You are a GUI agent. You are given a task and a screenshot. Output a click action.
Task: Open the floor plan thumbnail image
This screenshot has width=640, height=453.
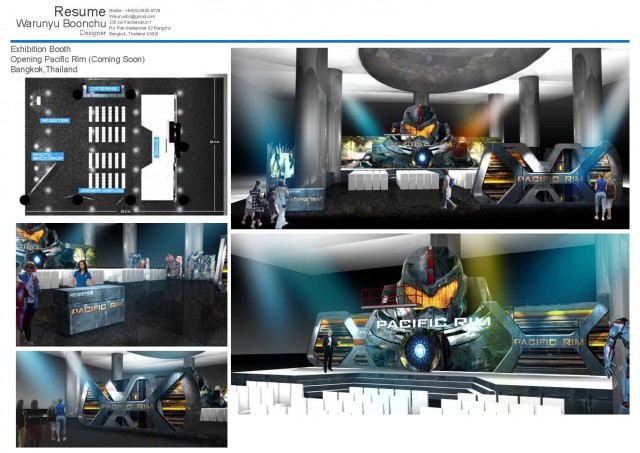coord(126,145)
